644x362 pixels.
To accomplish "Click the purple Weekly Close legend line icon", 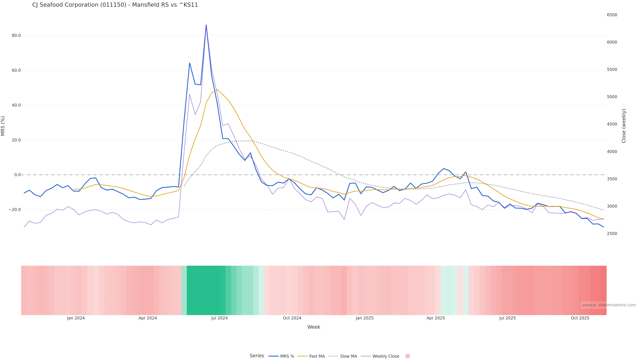I will (x=366, y=356).
